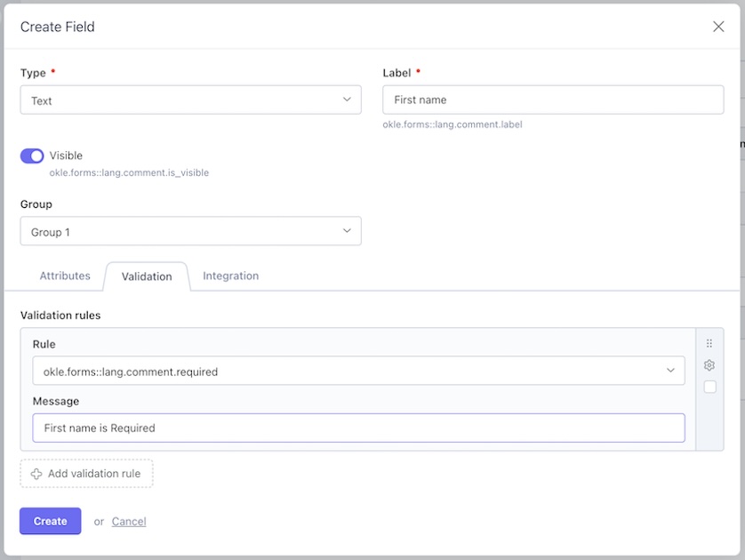745x560 pixels.
Task: Check the validation rule selection checkbox
Action: point(709,387)
